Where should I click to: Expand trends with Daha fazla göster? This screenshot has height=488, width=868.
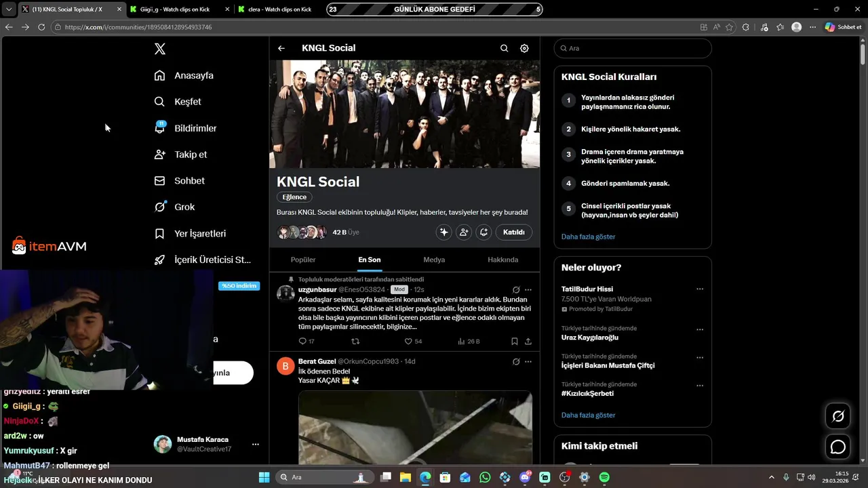coord(588,415)
